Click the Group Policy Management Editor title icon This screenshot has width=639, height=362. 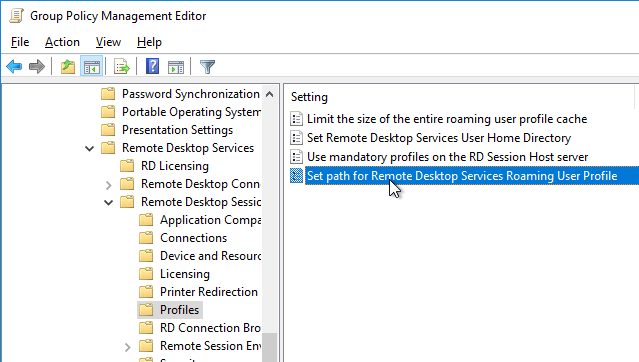(17, 15)
